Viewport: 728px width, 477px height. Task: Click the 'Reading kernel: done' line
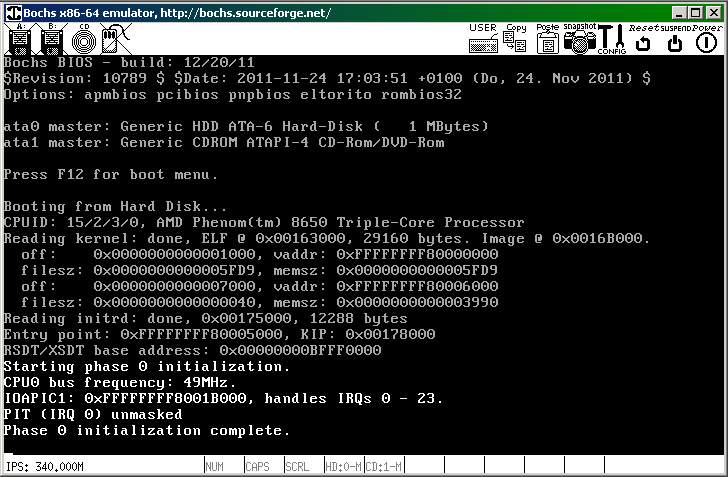[327, 239]
